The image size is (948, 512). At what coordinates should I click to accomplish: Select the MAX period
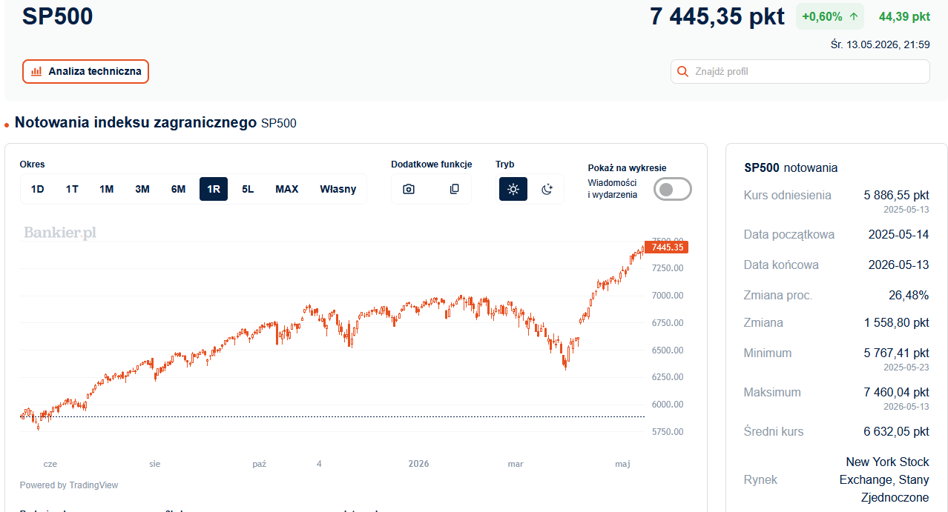pyautogui.click(x=287, y=189)
